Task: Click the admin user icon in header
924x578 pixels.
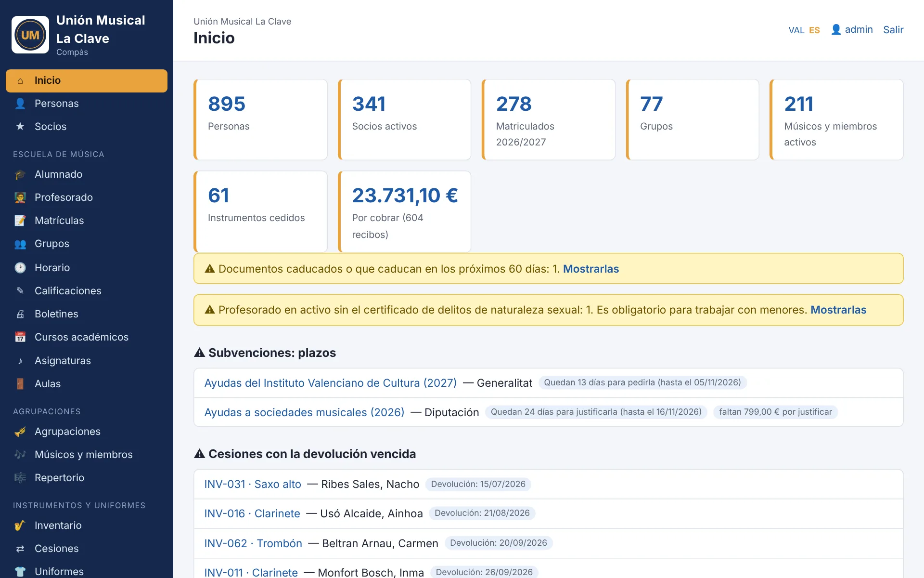Action: pyautogui.click(x=836, y=29)
